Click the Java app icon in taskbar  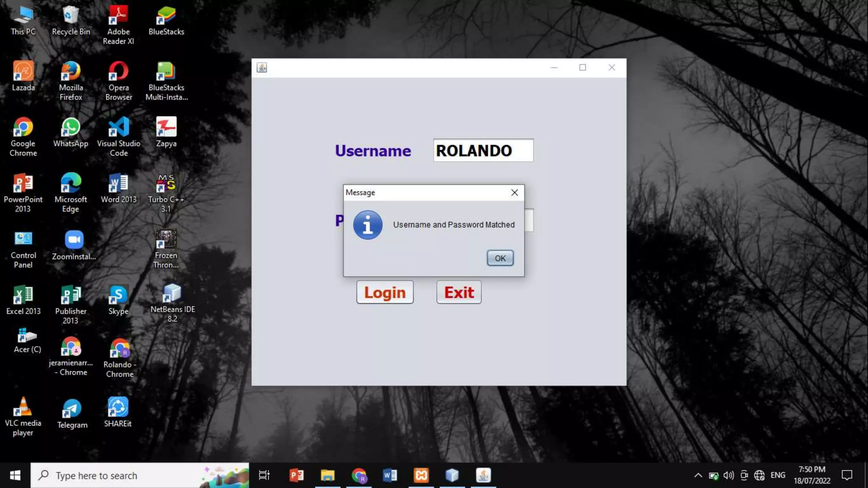pos(483,475)
